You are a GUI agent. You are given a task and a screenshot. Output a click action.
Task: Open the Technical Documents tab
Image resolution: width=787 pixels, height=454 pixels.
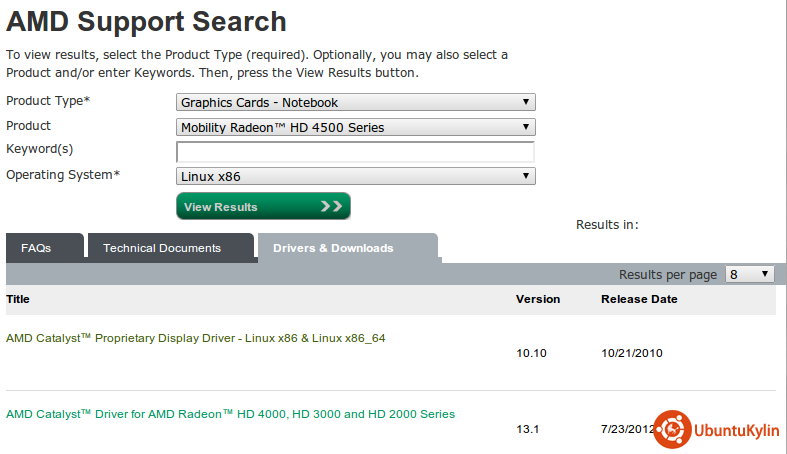coord(162,248)
